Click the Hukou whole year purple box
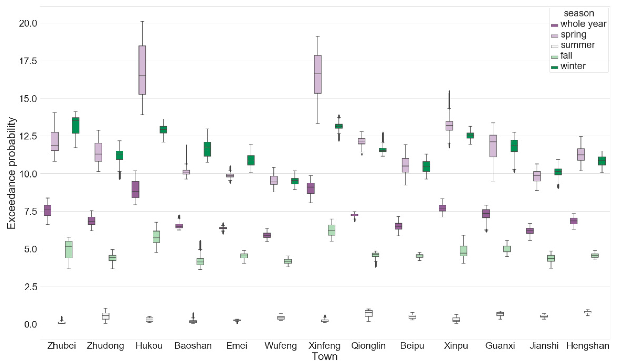617x364 pixels. [x=135, y=189]
